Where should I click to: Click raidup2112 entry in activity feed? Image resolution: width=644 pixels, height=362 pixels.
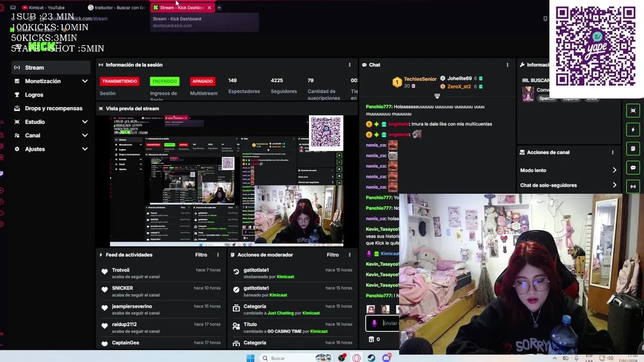pyautogui.click(x=161, y=327)
